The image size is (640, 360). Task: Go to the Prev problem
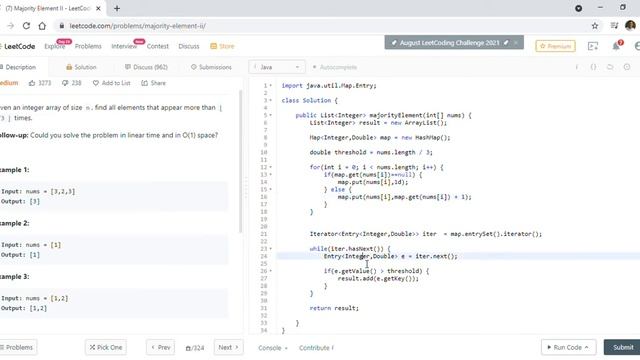[x=160, y=347]
